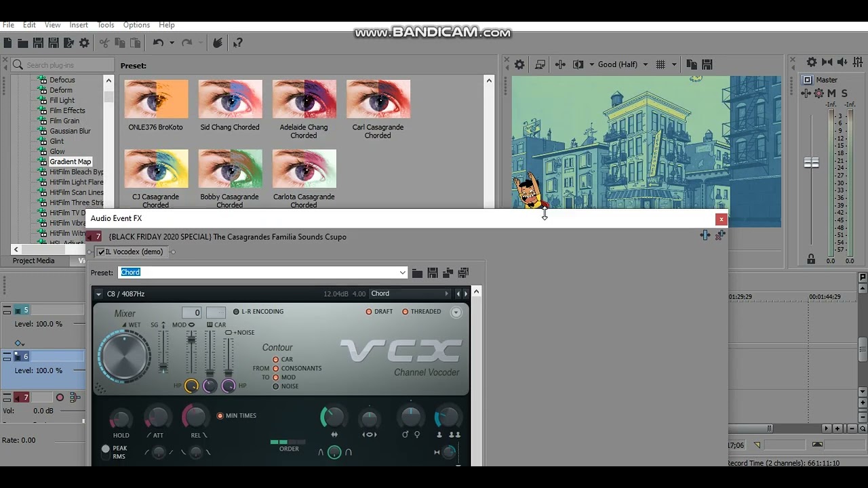Toggle the IL Vocodex (demo) checkbox

(x=101, y=252)
